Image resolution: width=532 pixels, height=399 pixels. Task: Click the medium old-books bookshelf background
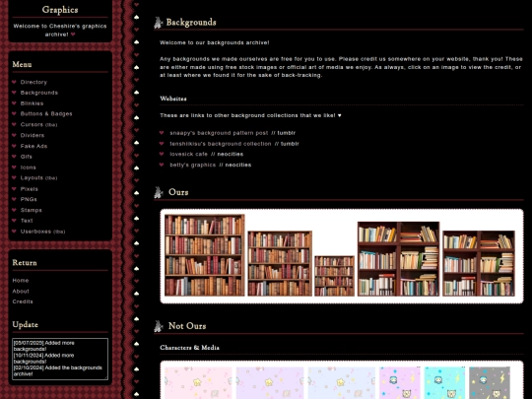tap(280, 264)
